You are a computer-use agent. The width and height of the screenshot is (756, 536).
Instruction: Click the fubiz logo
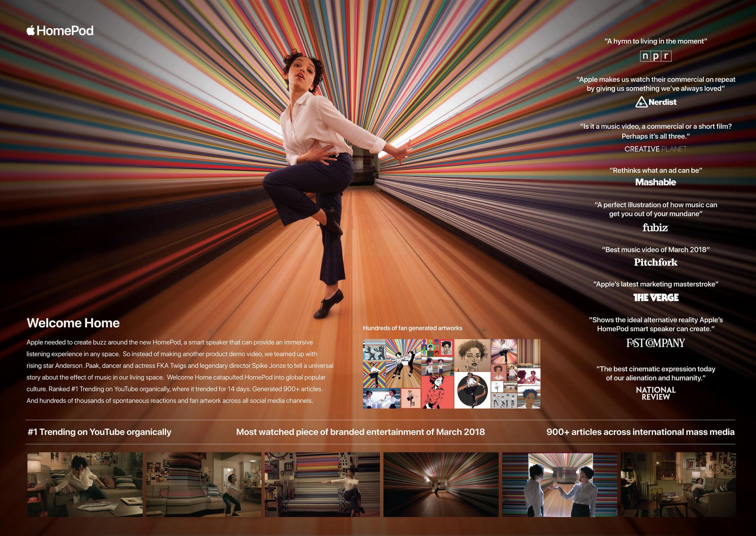655,227
